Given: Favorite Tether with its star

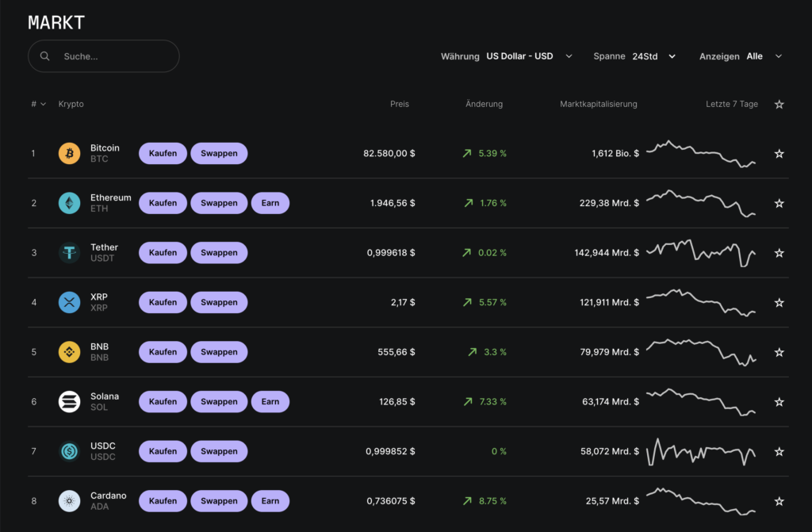Looking at the screenshot, I should [779, 253].
